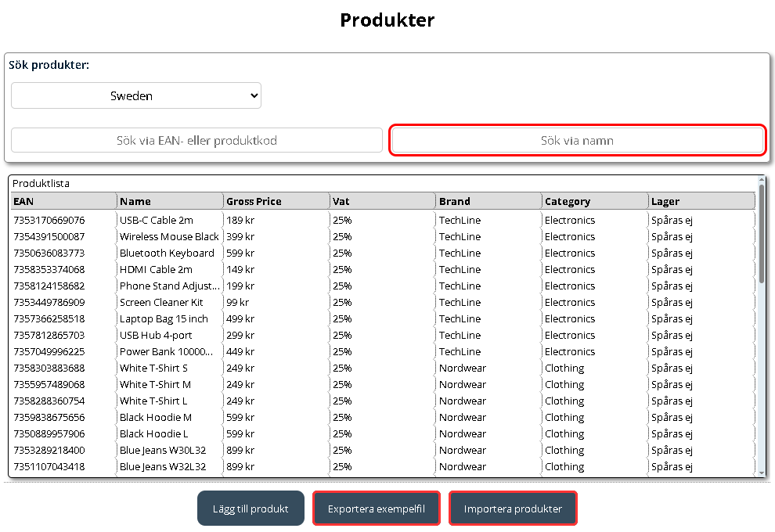The width and height of the screenshot is (775, 532).
Task: Click the Vat column header
Action: click(383, 201)
